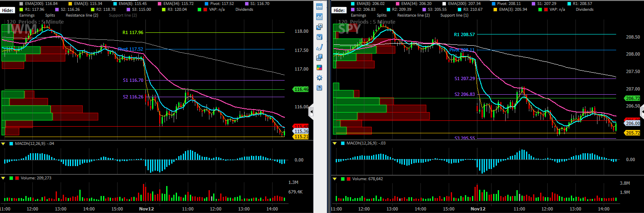Open the envelope-shaped icon in sidebar
Viewport: 644px width, 213px height.
coord(319,37)
